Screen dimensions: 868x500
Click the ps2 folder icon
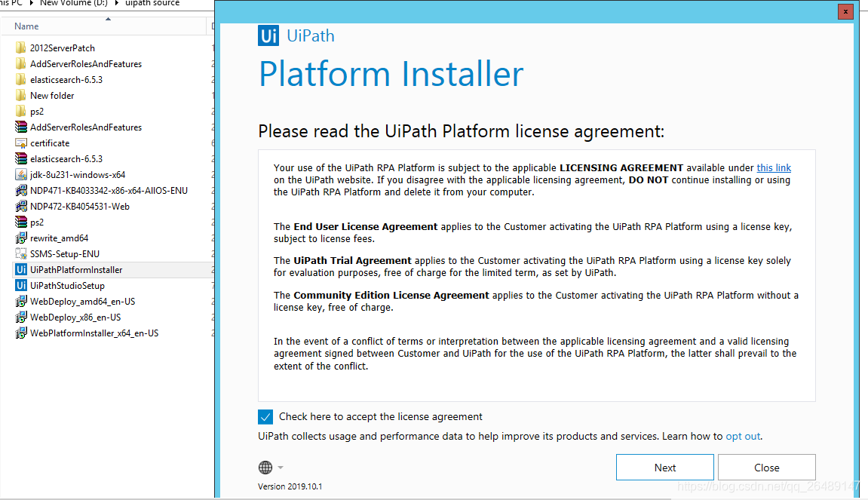pyautogui.click(x=21, y=112)
